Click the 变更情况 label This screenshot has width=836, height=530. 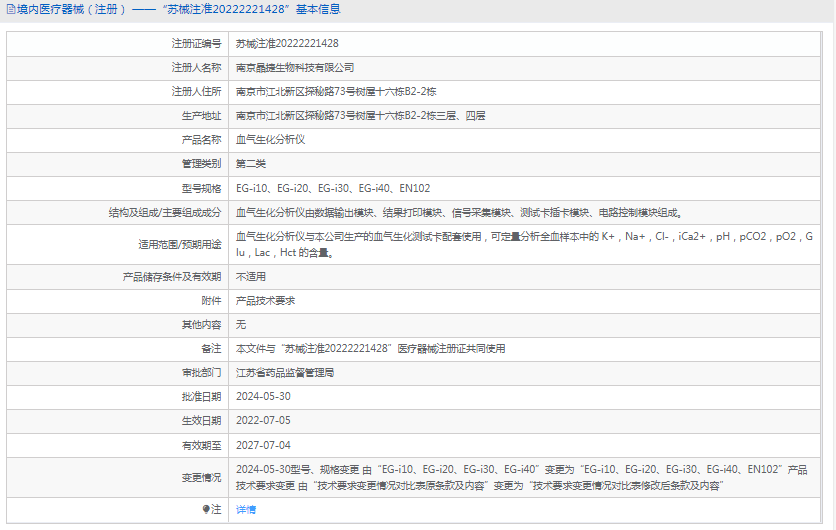pos(202,478)
